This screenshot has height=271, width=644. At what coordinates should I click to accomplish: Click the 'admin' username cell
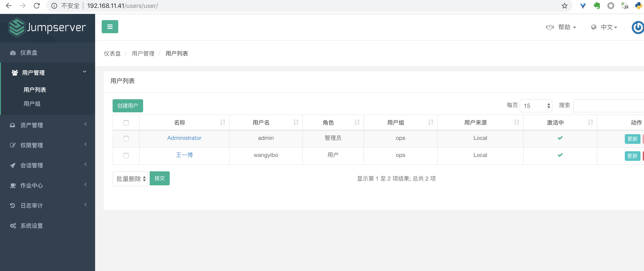coord(266,138)
